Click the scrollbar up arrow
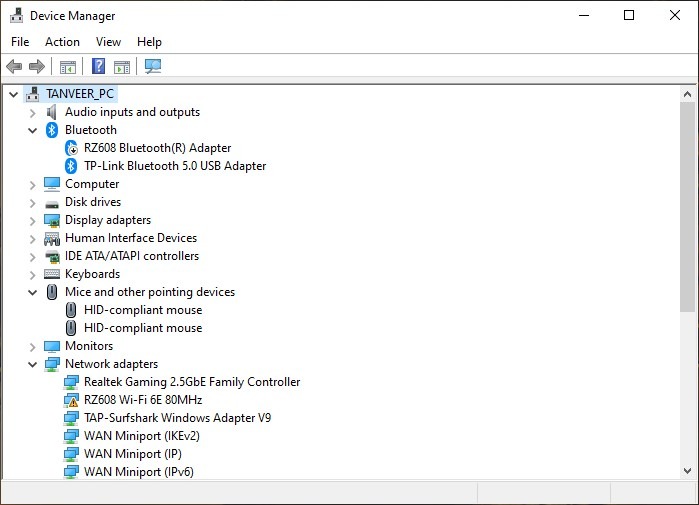The image size is (699, 505). tap(687, 94)
